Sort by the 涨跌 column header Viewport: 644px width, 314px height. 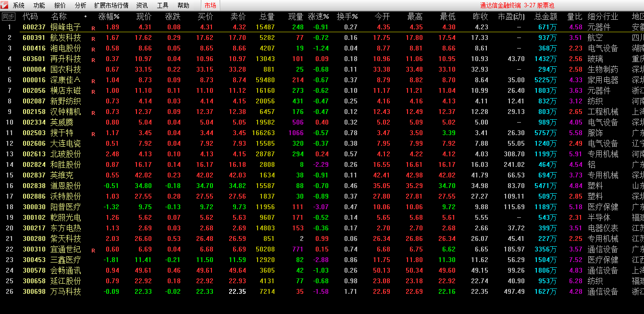point(173,16)
